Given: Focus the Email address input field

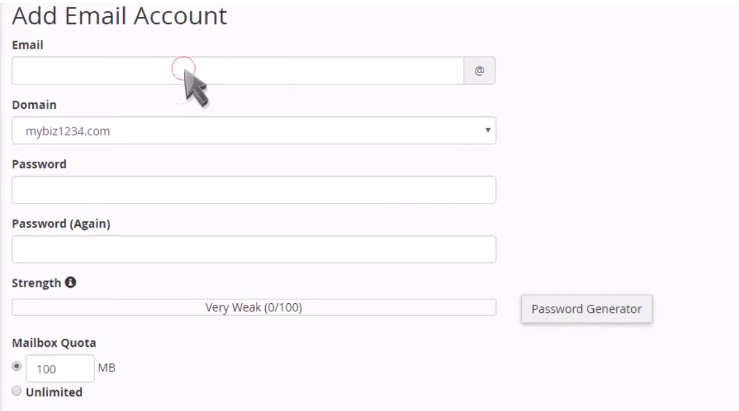Looking at the screenshot, I should pyautogui.click(x=238, y=71).
